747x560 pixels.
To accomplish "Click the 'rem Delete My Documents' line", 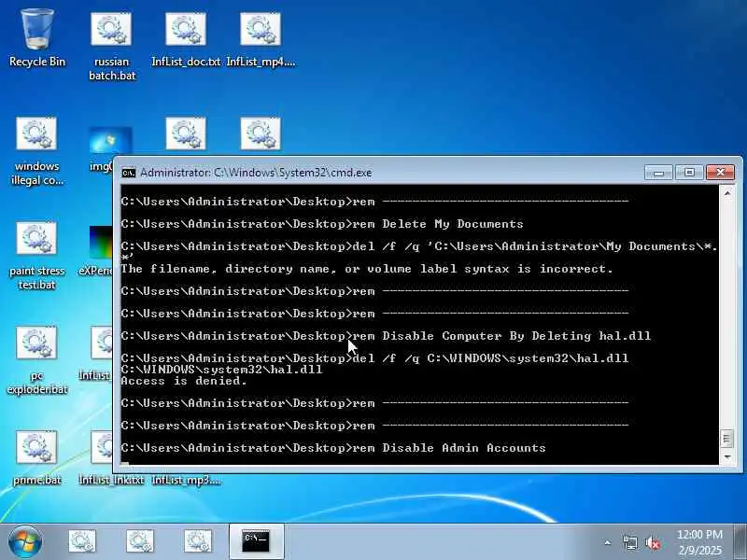I will tap(322, 224).
